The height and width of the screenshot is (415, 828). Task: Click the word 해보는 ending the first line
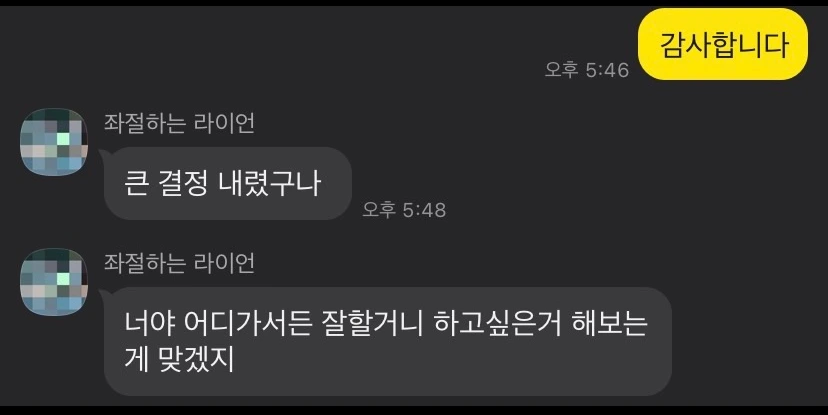coord(609,323)
